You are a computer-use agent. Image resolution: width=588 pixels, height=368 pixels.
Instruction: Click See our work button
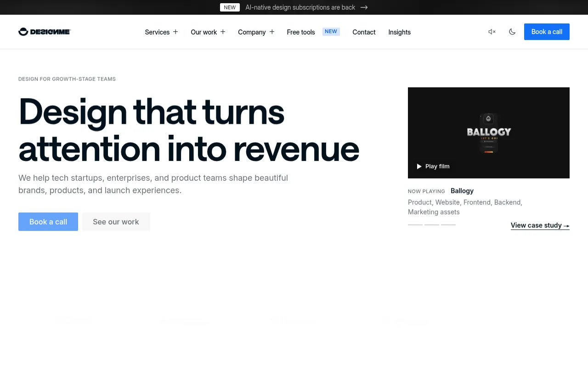click(116, 222)
